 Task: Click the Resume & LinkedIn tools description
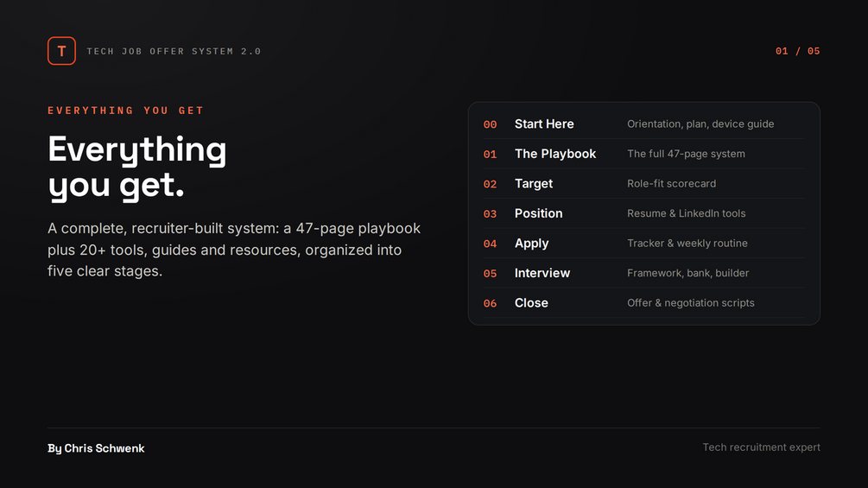(686, 213)
